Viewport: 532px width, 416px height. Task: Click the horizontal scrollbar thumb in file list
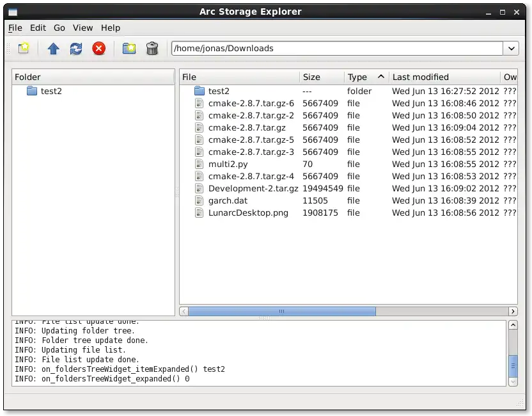281,311
